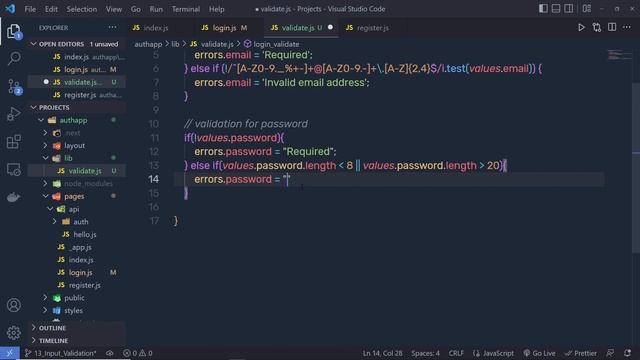Open login.js in Open Editors list
This screenshot has width=640, height=360.
[76, 69]
